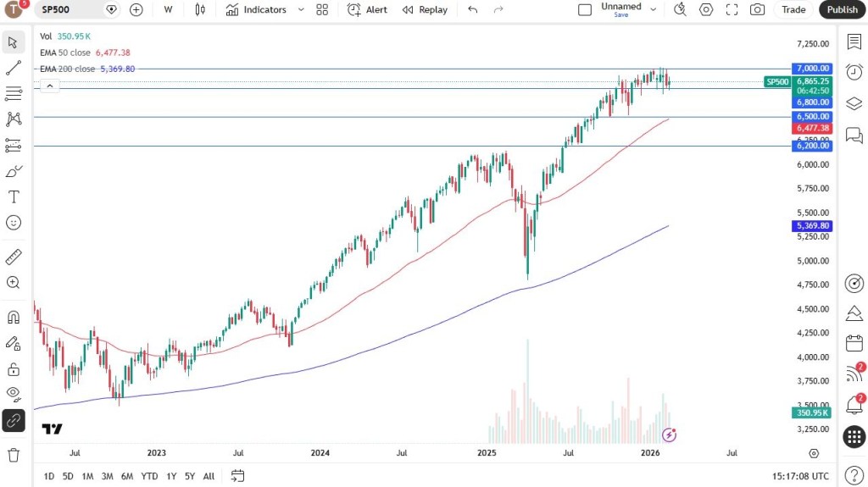Collapse the indicator legend chevron
The image size is (868, 487).
49,86
